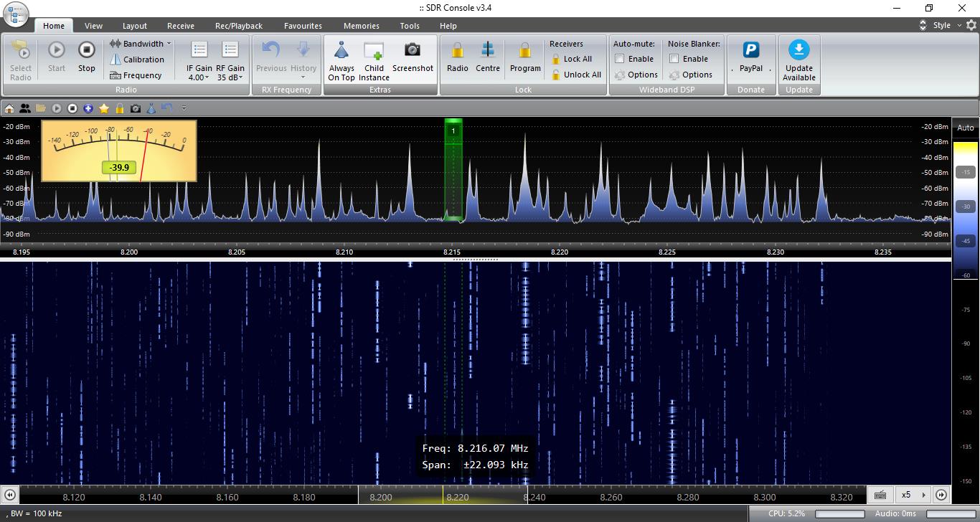This screenshot has height=522, width=980.
Task: Open the x5 zoom dropdown arrow
Action: (x=923, y=495)
